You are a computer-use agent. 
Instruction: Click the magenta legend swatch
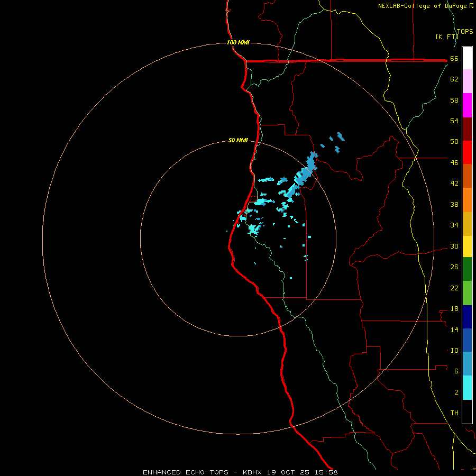click(467, 105)
